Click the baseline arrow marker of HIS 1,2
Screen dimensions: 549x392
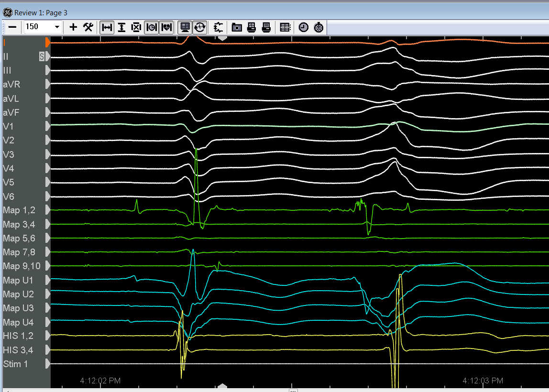pyautogui.click(x=48, y=336)
